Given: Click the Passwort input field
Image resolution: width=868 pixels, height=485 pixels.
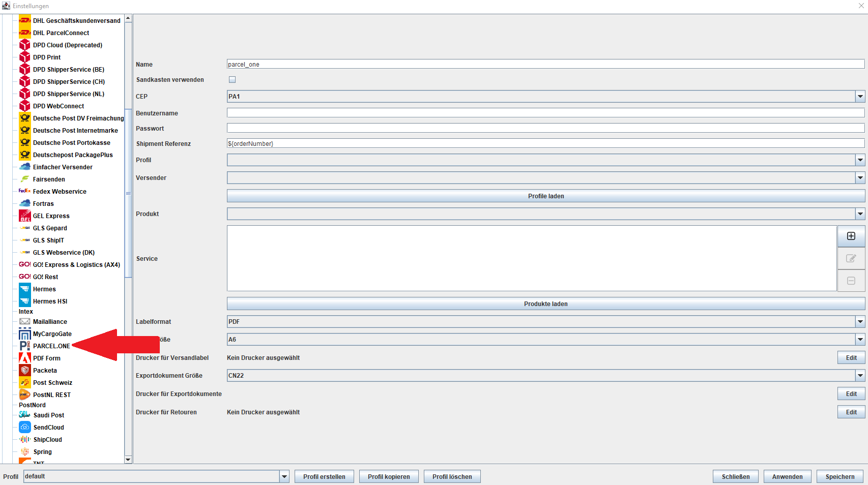Looking at the screenshot, I should tap(546, 128).
